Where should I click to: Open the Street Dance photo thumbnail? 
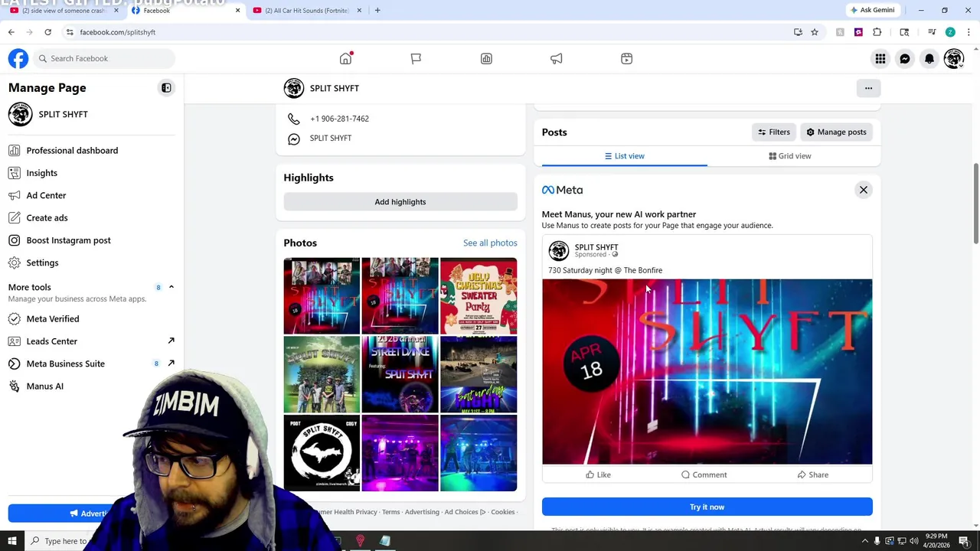click(400, 374)
